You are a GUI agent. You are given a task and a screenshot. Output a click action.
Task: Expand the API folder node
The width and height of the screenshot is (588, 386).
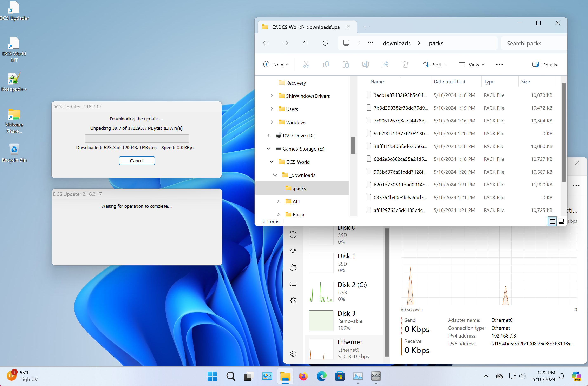click(278, 201)
